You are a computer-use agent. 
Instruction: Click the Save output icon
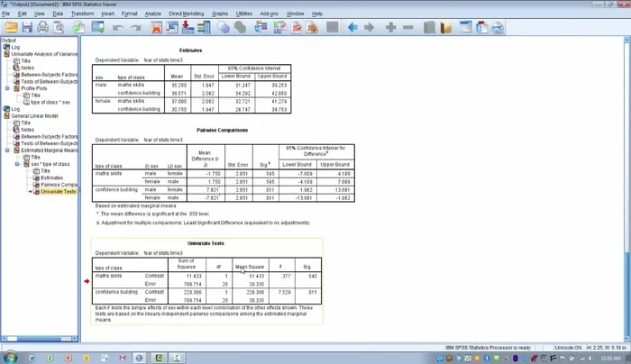(27, 28)
